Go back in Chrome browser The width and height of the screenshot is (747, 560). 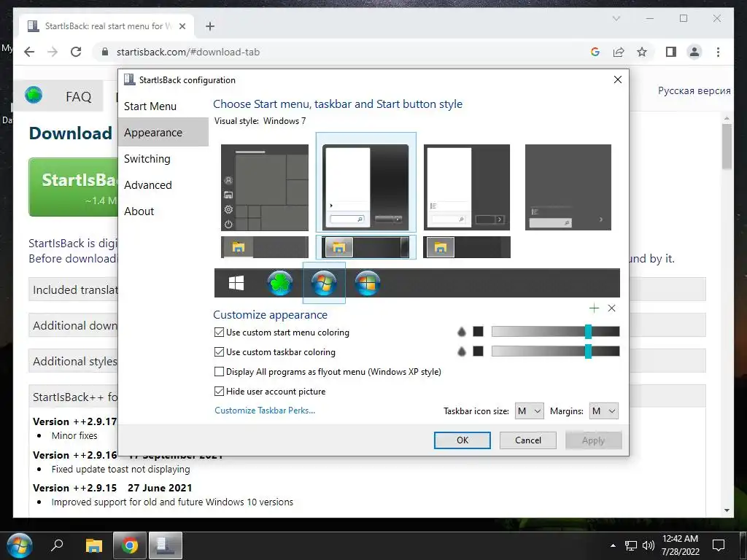coord(29,52)
